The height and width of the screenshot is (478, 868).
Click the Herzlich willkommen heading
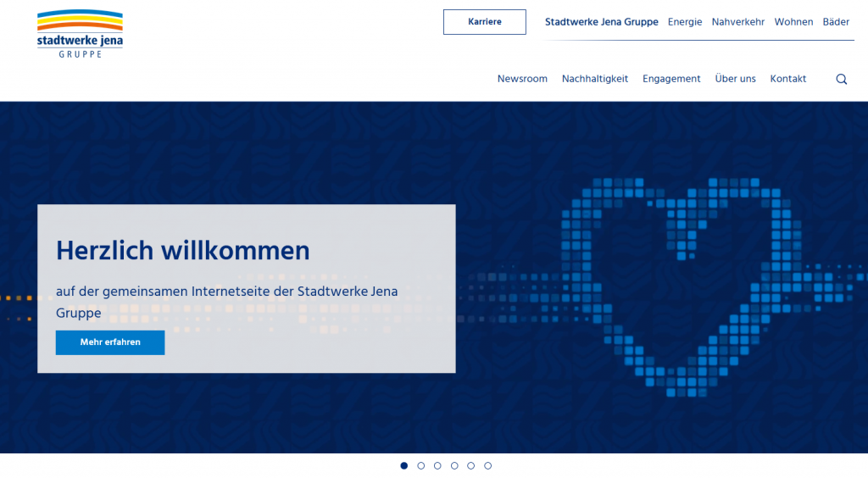(183, 251)
